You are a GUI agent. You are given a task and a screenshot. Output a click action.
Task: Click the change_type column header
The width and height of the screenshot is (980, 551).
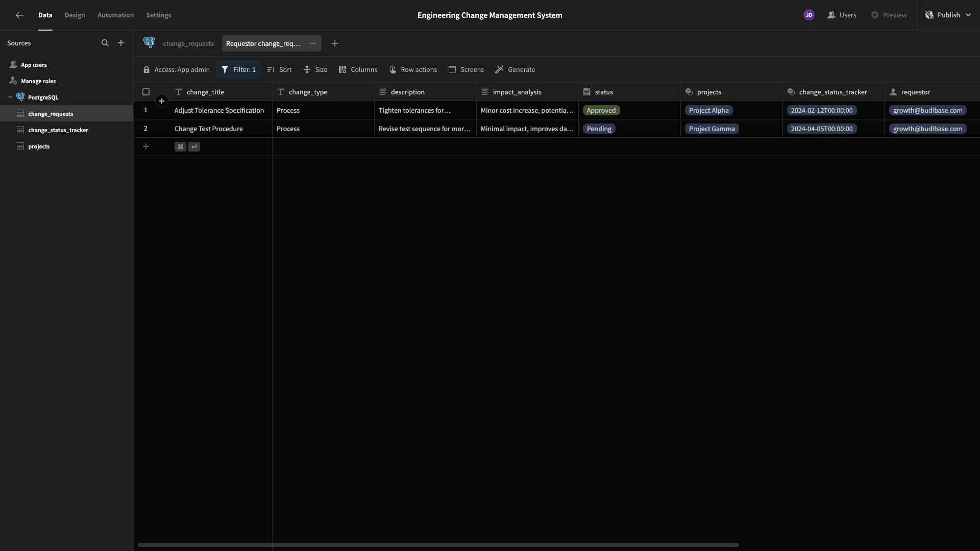click(x=323, y=92)
